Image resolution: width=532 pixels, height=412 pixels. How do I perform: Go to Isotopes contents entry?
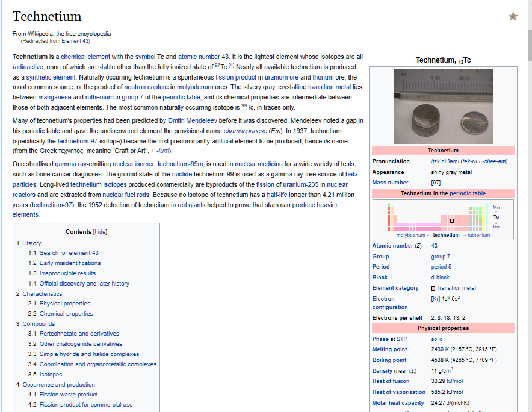click(x=51, y=374)
